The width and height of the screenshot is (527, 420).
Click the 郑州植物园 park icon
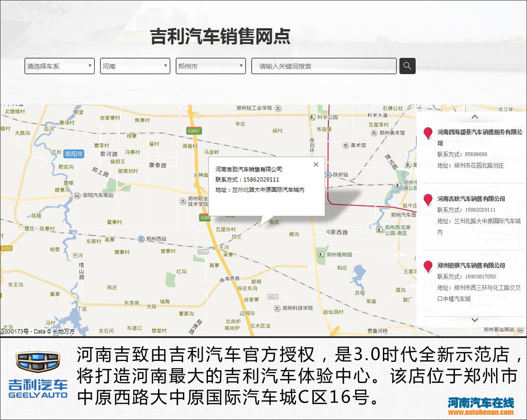pyautogui.click(x=321, y=254)
